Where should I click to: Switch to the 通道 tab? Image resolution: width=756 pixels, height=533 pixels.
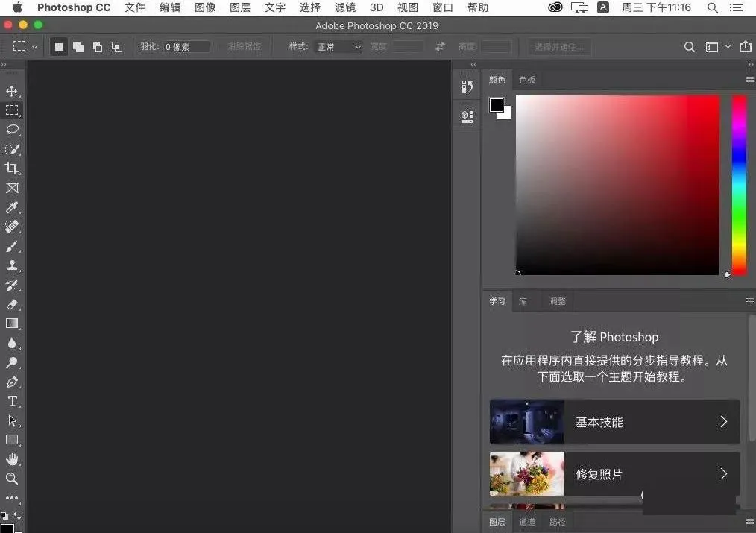click(527, 521)
